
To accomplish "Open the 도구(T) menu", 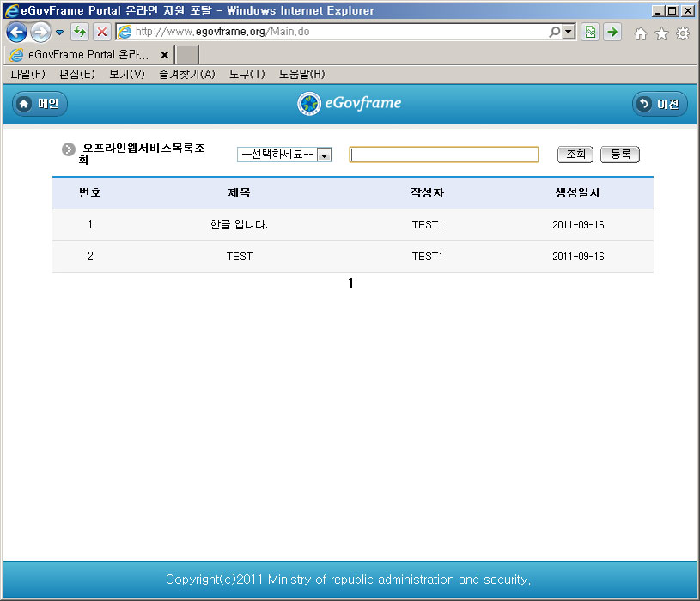I will [x=247, y=75].
